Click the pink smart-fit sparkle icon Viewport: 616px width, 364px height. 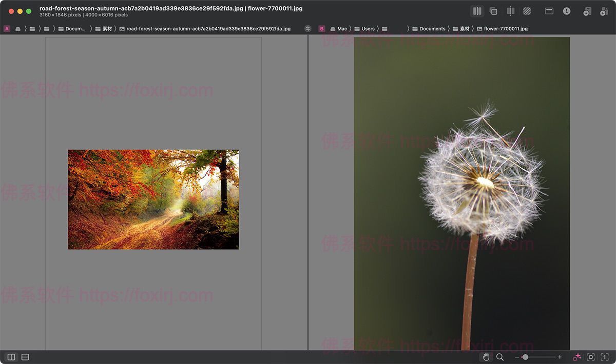click(577, 357)
